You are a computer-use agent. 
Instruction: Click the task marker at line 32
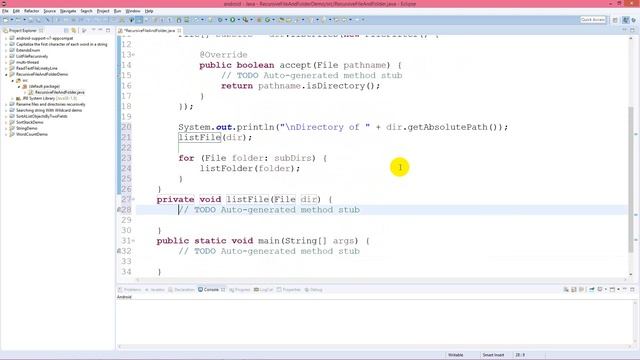click(119, 251)
